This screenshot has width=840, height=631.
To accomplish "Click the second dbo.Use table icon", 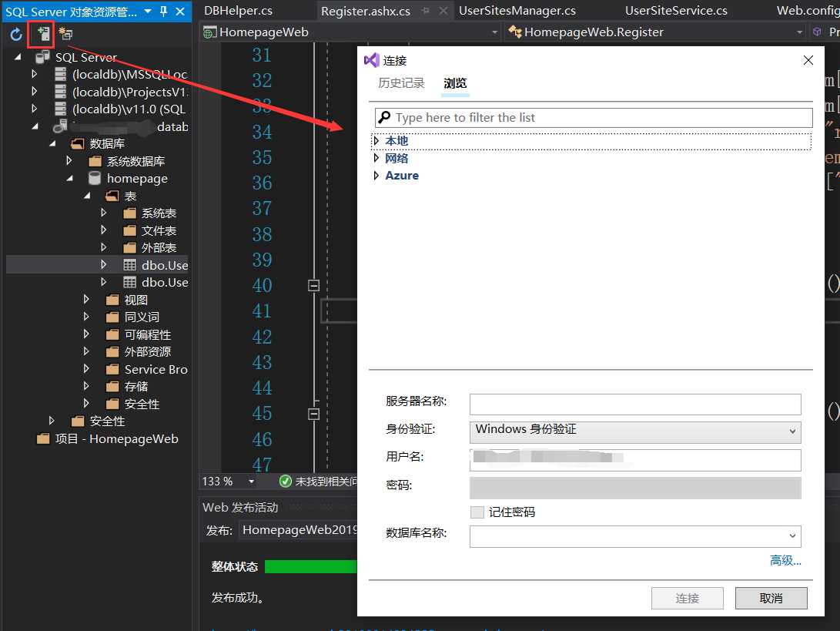I will click(129, 282).
